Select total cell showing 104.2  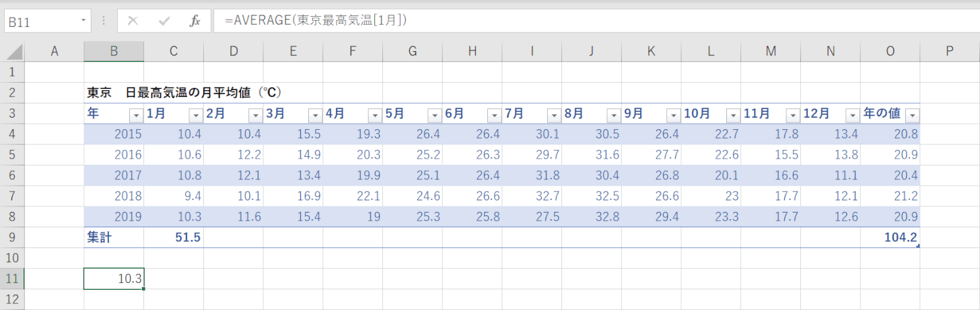890,237
